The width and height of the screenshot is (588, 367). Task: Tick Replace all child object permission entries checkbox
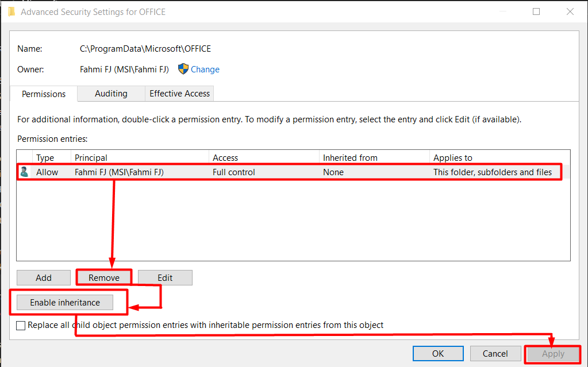[x=21, y=326]
